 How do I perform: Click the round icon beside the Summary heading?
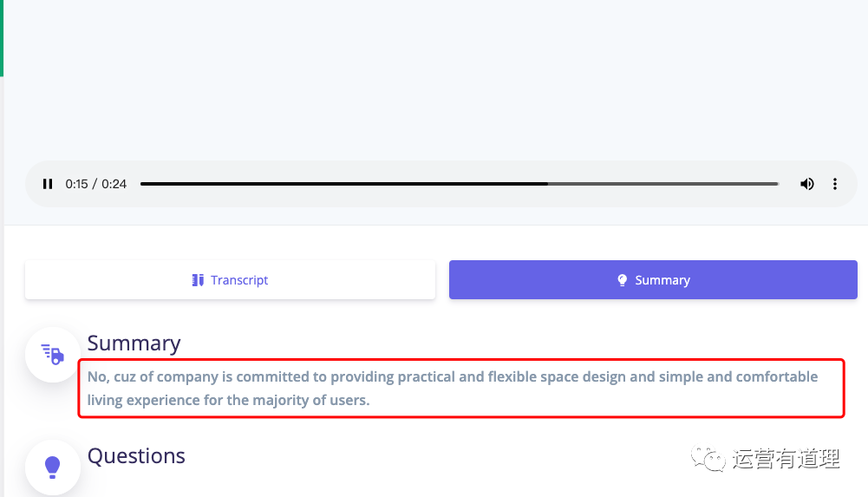point(53,354)
